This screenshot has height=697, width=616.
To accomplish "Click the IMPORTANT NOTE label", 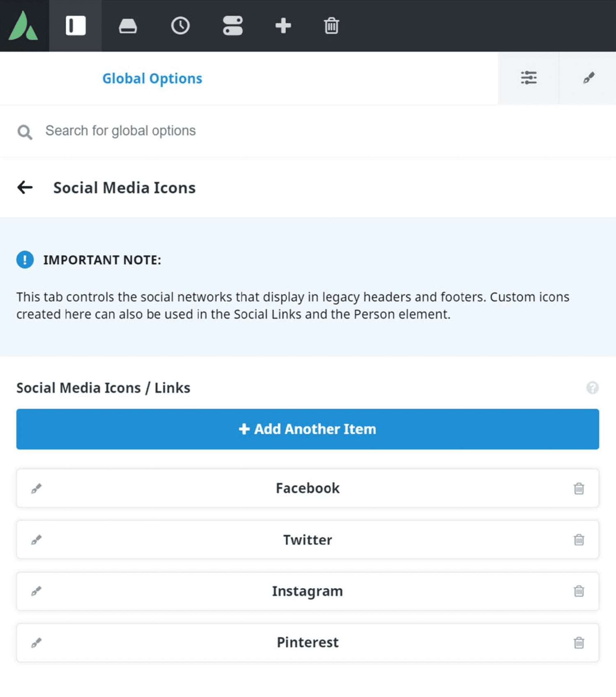I will (102, 260).
